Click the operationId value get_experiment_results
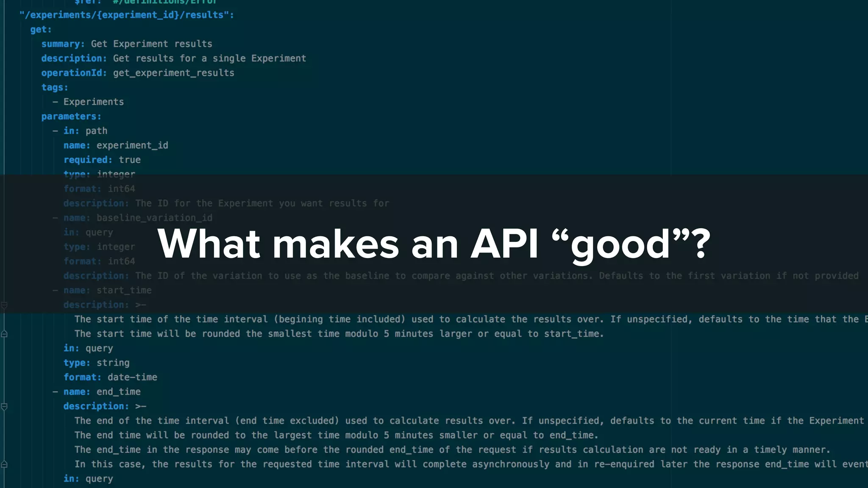 [x=173, y=73]
